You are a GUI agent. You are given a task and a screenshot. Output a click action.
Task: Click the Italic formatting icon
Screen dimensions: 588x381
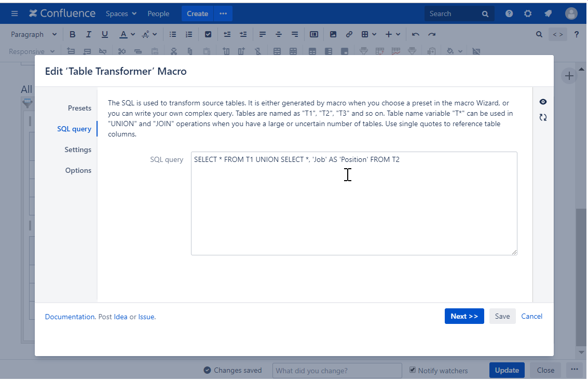click(x=89, y=34)
